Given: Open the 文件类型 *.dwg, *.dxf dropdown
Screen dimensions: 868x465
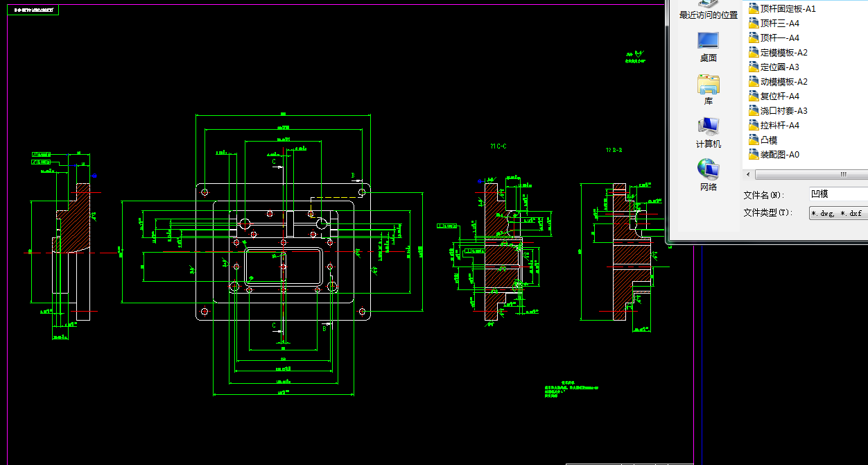Looking at the screenshot, I should tap(838, 213).
